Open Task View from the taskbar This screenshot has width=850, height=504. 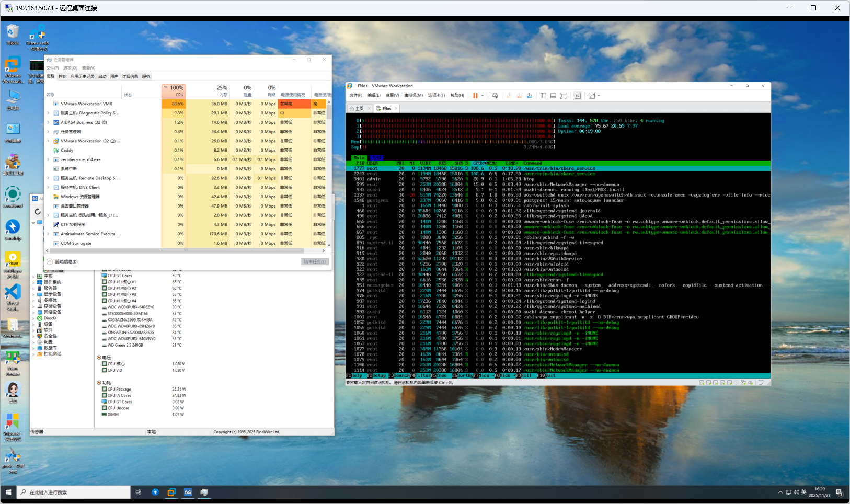coord(139,492)
